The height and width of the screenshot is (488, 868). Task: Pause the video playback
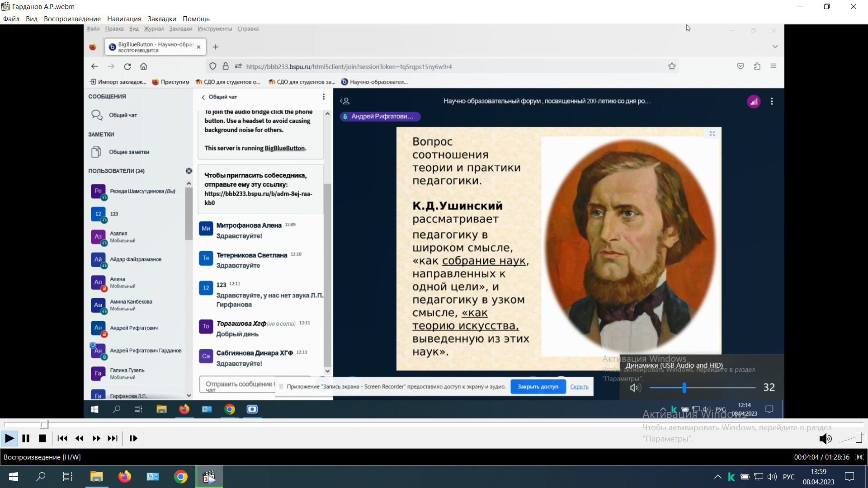26,438
